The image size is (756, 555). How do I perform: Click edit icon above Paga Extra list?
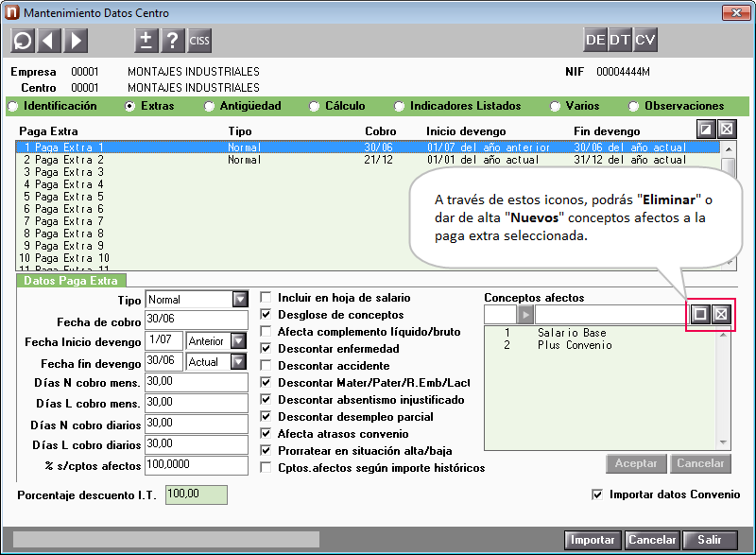click(x=706, y=130)
